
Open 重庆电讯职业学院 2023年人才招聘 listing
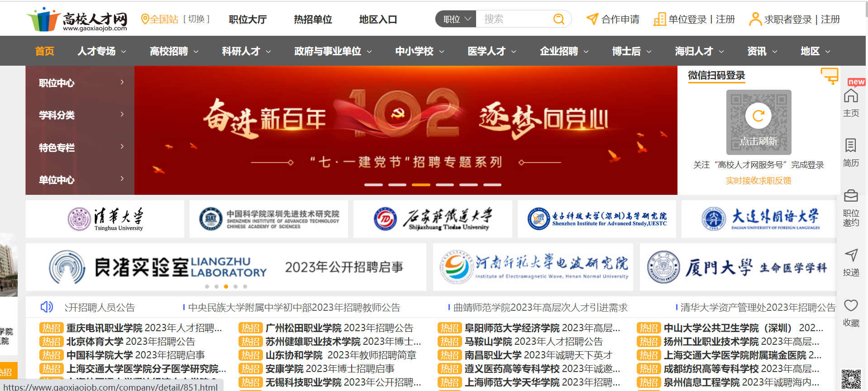(144, 328)
